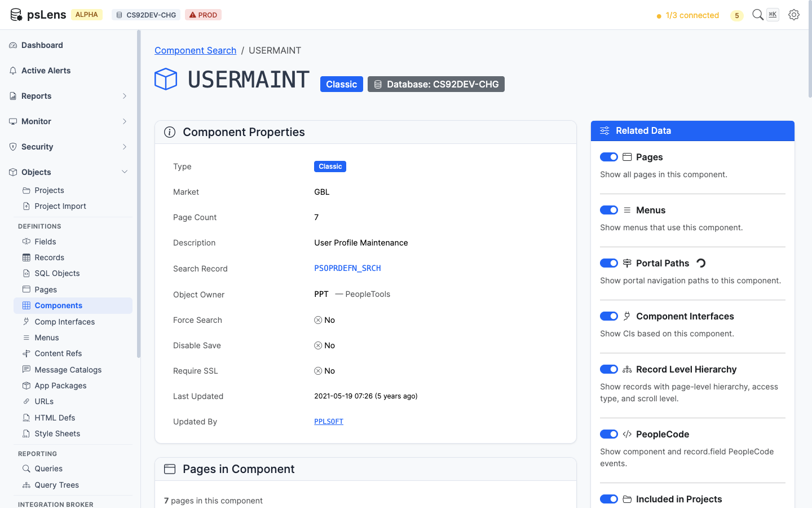Click the Projects folder icon
The height and width of the screenshot is (508, 812).
click(27, 190)
